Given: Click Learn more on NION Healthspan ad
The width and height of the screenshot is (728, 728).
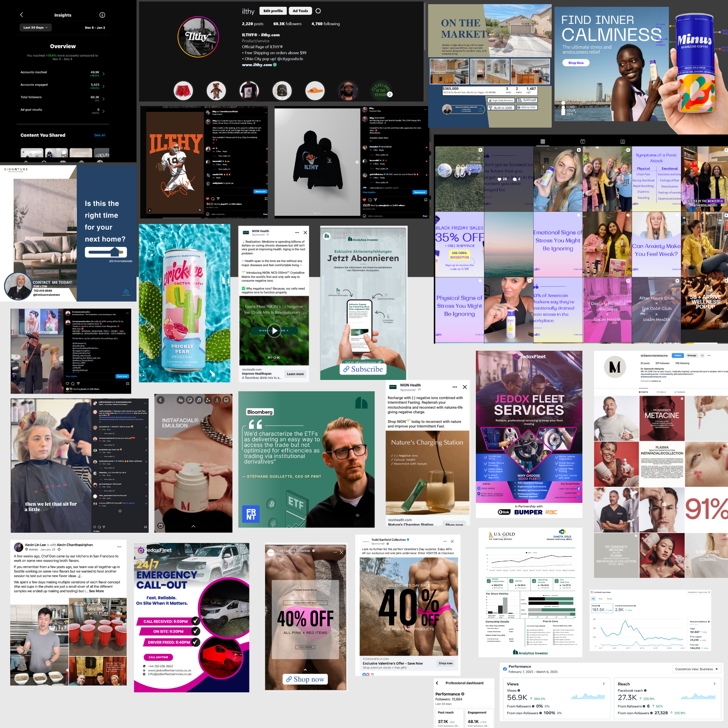Looking at the screenshot, I should pos(295,374).
